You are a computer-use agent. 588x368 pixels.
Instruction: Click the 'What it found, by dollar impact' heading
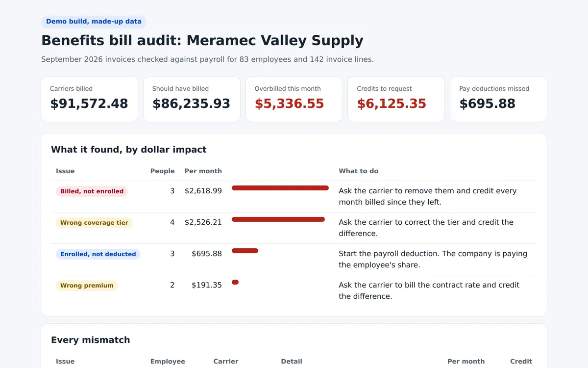coord(129,150)
